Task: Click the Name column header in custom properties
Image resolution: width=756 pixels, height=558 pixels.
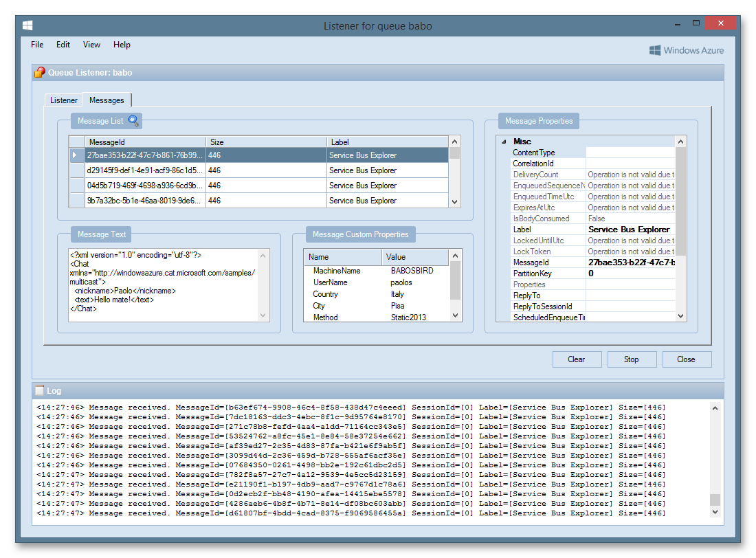Action: tap(343, 257)
